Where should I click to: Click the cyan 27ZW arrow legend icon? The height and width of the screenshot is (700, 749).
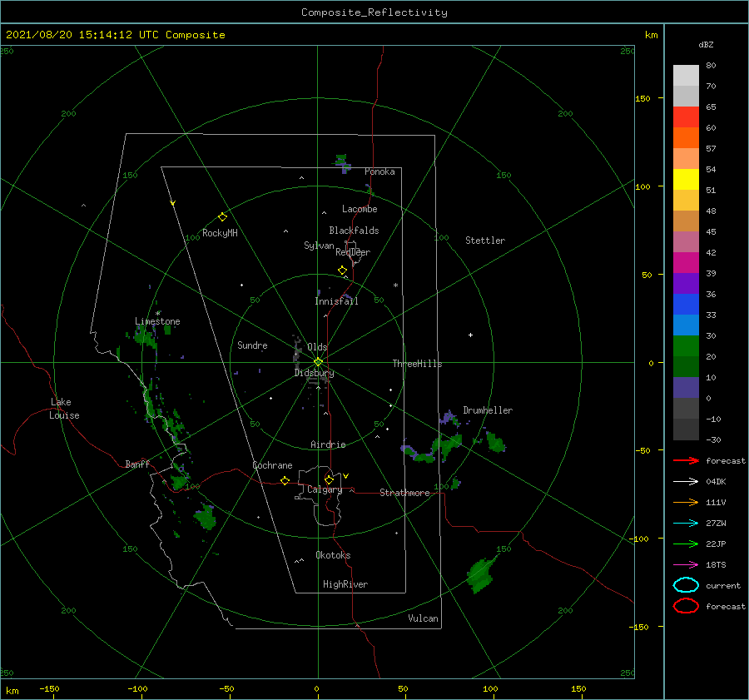[x=686, y=524]
